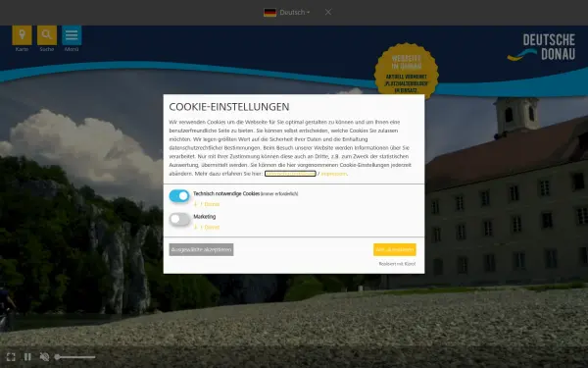Close the language bar with X
The height and width of the screenshot is (368, 588).
click(x=328, y=12)
